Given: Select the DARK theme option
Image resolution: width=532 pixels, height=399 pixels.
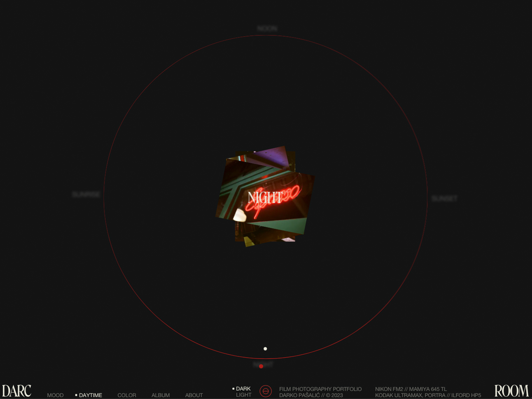Looking at the screenshot, I should tap(243, 388).
